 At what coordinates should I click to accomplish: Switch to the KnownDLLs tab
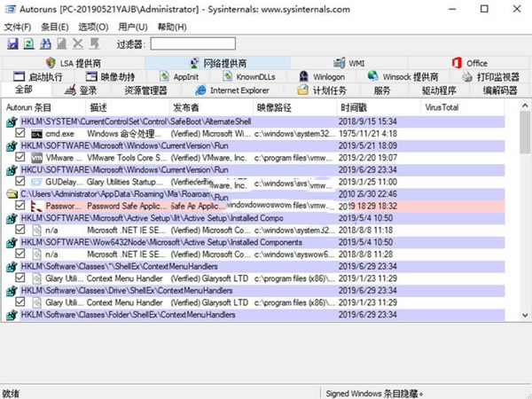[249, 76]
